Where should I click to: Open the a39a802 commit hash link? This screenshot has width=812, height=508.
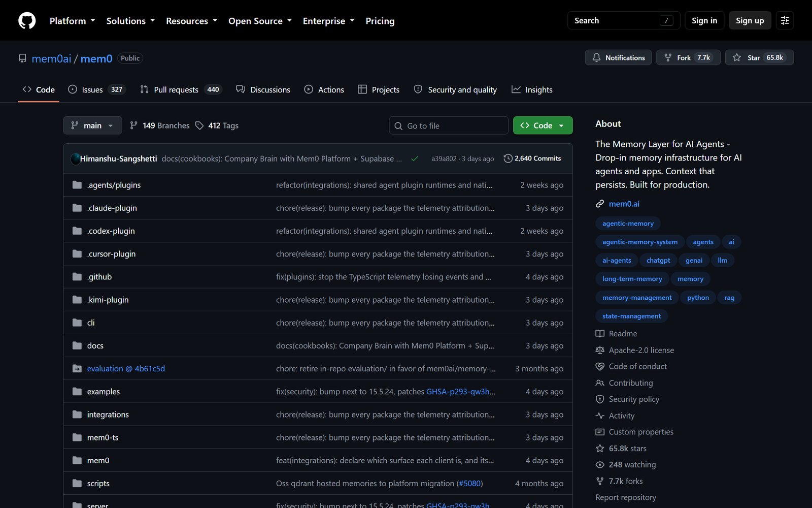pos(444,158)
